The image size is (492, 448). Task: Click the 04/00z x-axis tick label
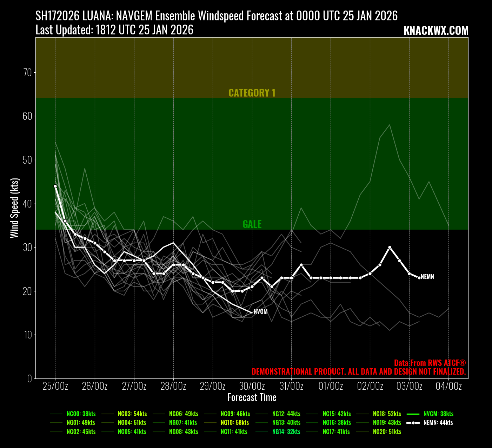[448, 386]
